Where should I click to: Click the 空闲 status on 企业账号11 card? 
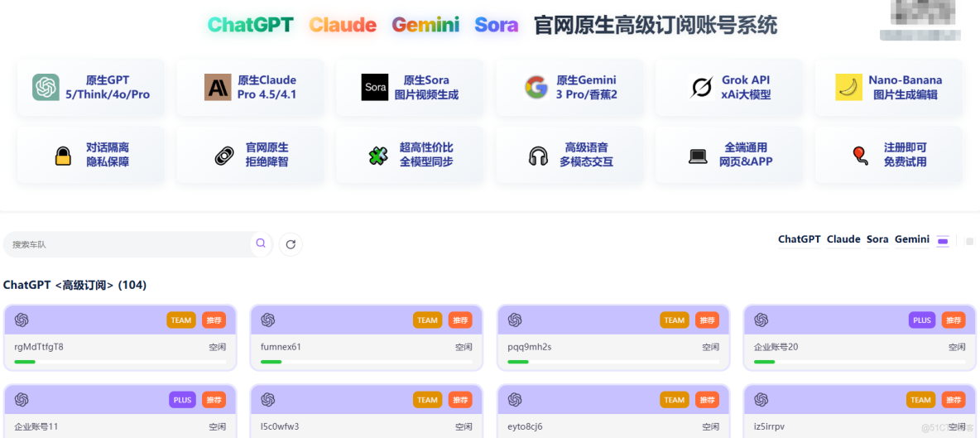(218, 426)
